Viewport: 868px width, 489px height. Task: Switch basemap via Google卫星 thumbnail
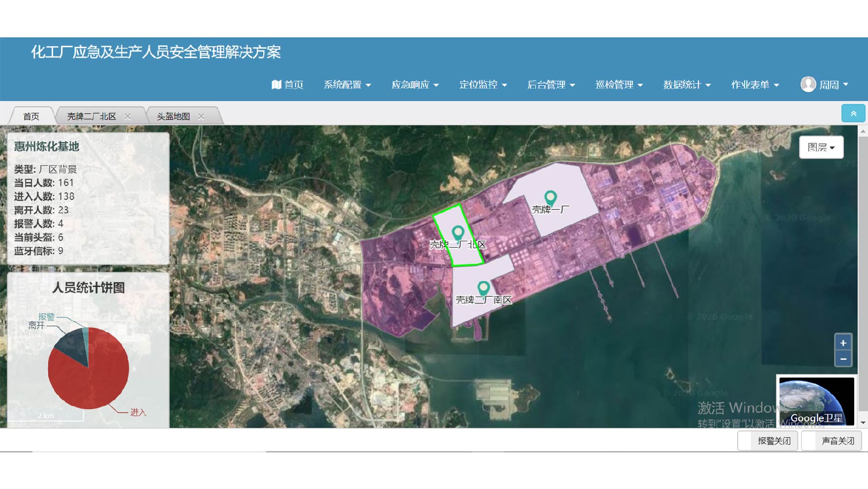816,401
